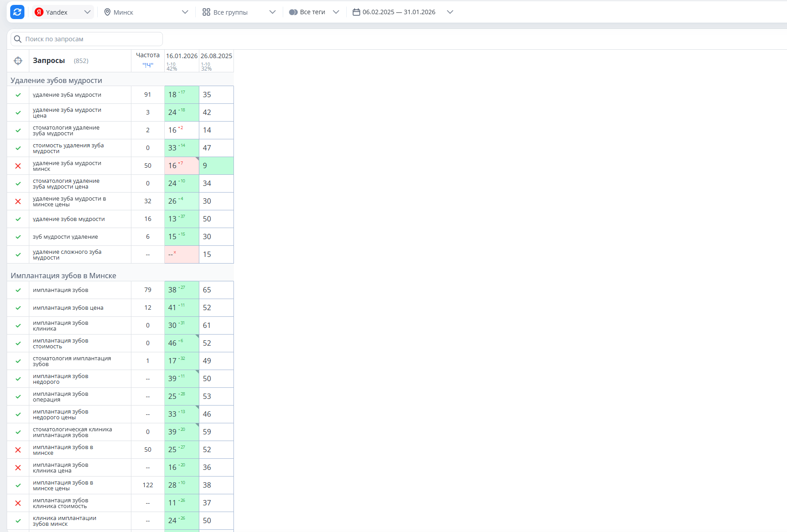Open query имплантация зубов недорого цены
Image resolution: width=787 pixels, height=532 pixels.
(x=60, y=414)
